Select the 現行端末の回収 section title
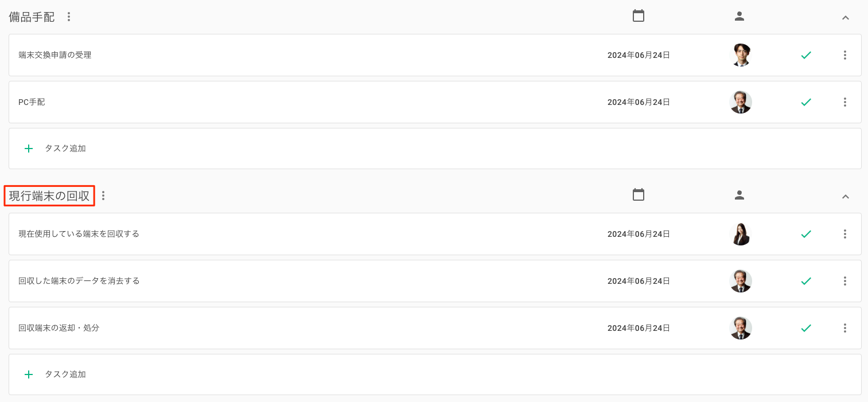Image resolution: width=868 pixels, height=402 pixels. (49, 196)
